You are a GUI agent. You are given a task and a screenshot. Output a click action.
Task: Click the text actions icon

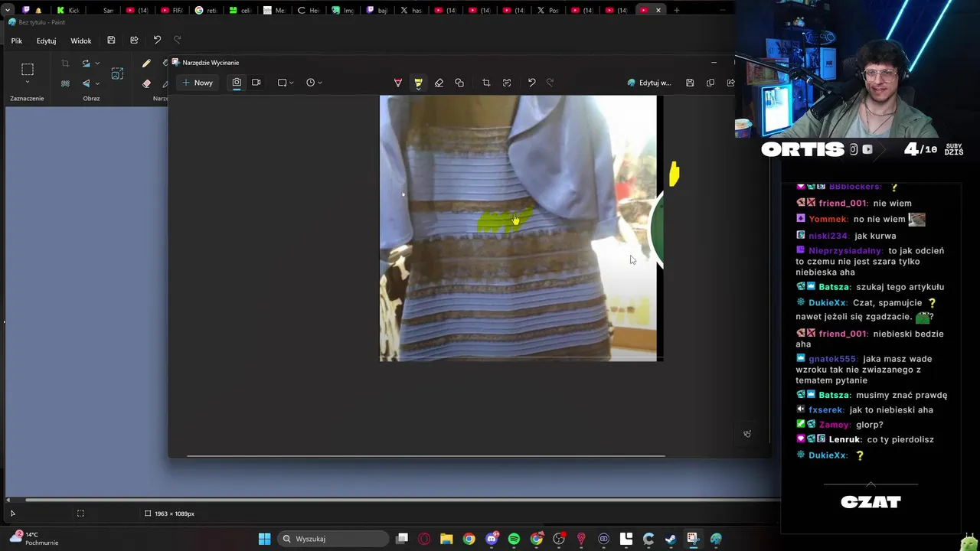507,83
